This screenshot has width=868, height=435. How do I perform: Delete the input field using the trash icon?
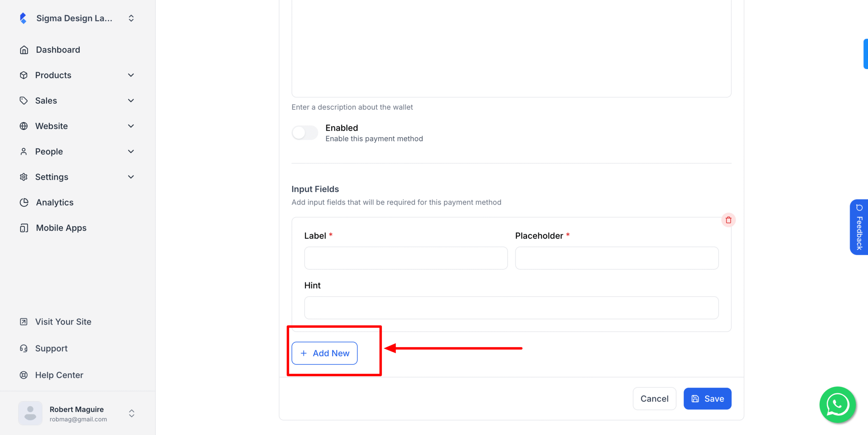point(728,220)
